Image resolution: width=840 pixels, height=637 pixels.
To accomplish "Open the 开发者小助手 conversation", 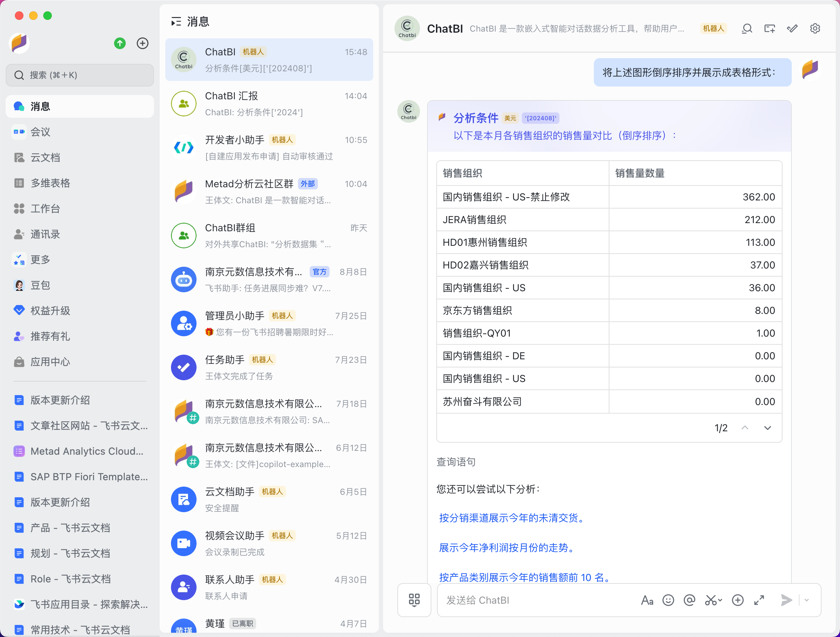I will coord(269,148).
